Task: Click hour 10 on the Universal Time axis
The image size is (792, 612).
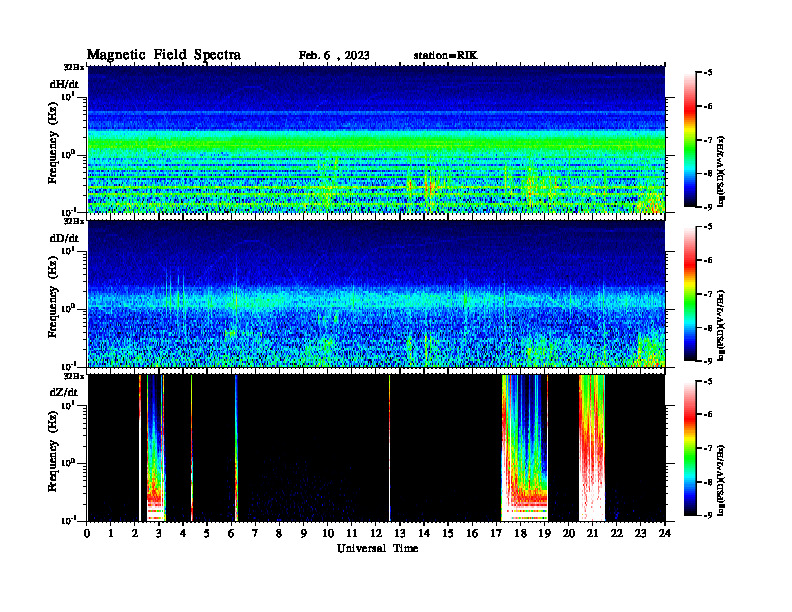Action: 328,533
